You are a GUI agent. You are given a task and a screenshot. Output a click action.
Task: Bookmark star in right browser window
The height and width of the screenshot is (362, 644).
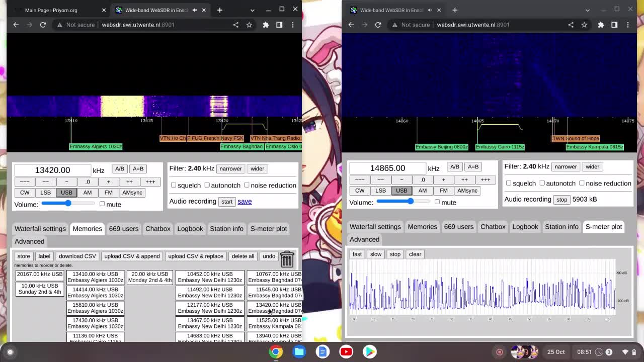(x=584, y=25)
